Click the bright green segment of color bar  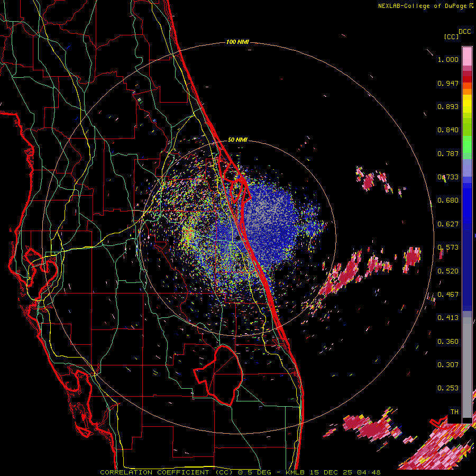[467, 144]
